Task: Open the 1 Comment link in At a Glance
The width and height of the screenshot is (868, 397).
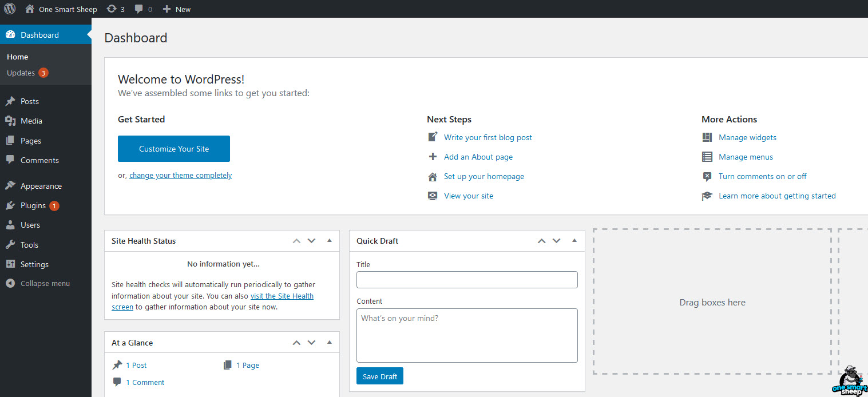Action: tap(145, 382)
